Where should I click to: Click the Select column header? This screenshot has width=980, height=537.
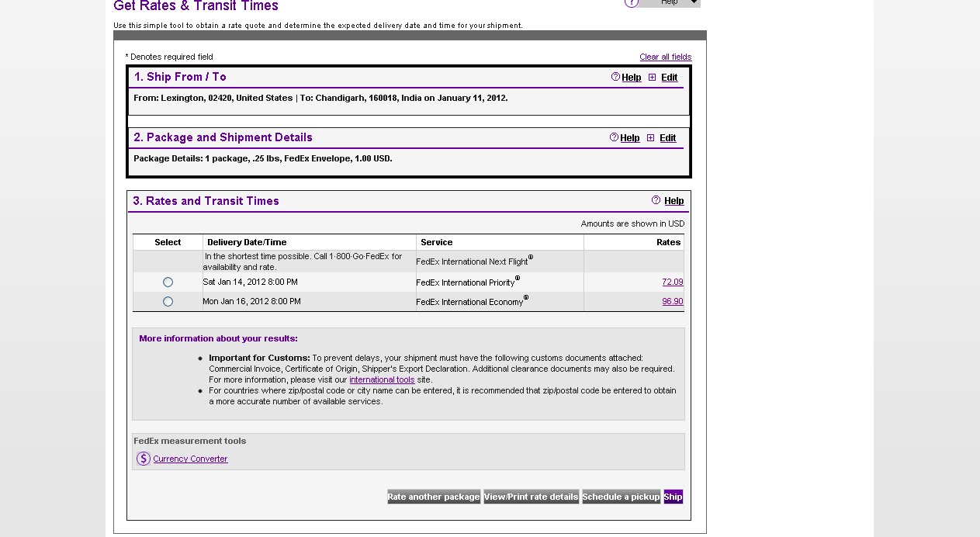click(168, 242)
